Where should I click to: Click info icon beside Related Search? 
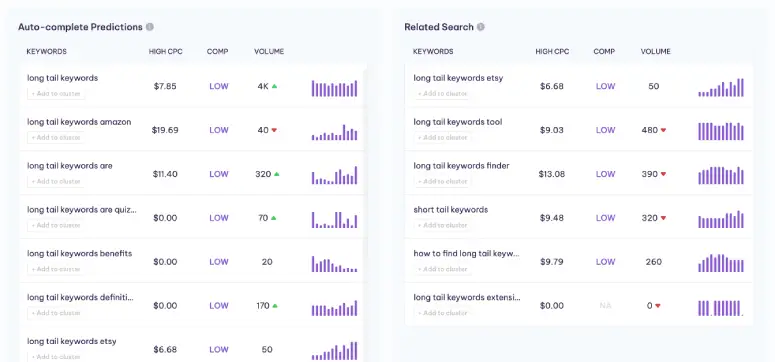coord(480,27)
